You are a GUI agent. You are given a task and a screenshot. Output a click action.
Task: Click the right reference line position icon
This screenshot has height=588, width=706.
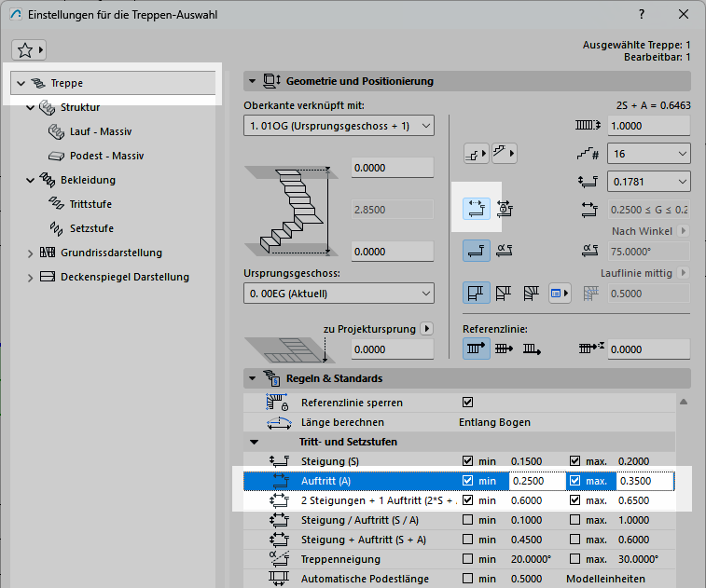(532, 349)
